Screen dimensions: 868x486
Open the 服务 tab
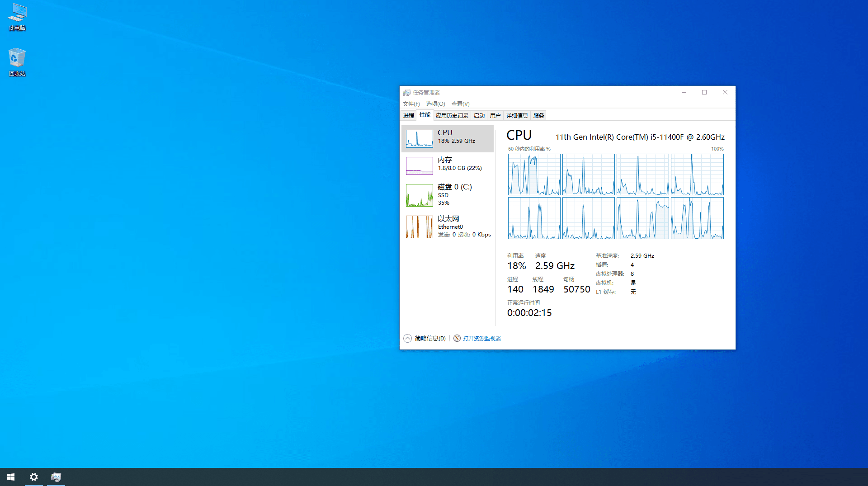[538, 116]
